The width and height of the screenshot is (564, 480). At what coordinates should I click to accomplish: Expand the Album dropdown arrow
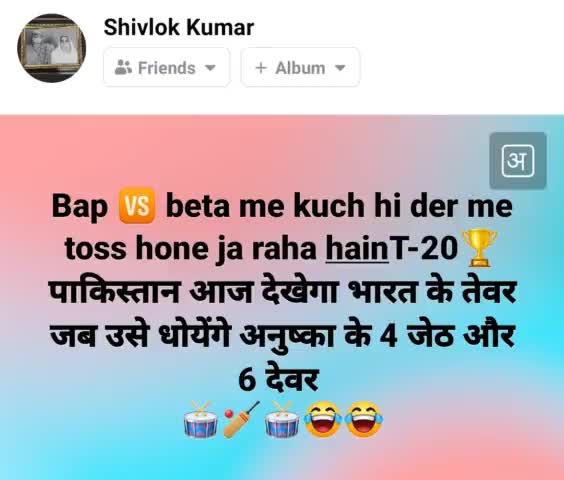coord(340,68)
